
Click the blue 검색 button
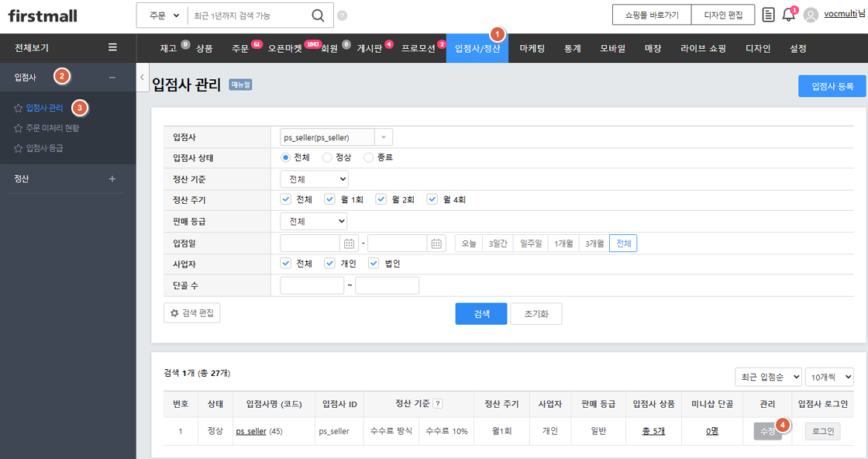pos(481,313)
